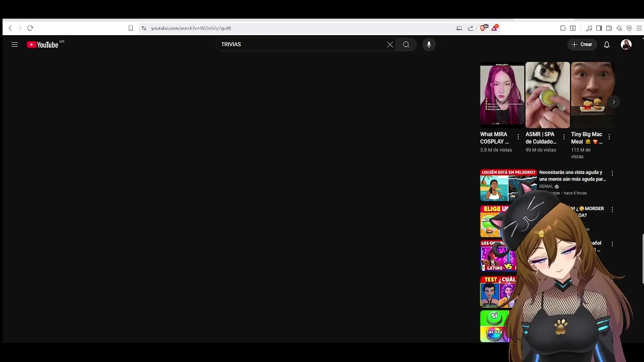Click the browser forward arrow
Viewport: 644px width, 362px height.
[20, 28]
